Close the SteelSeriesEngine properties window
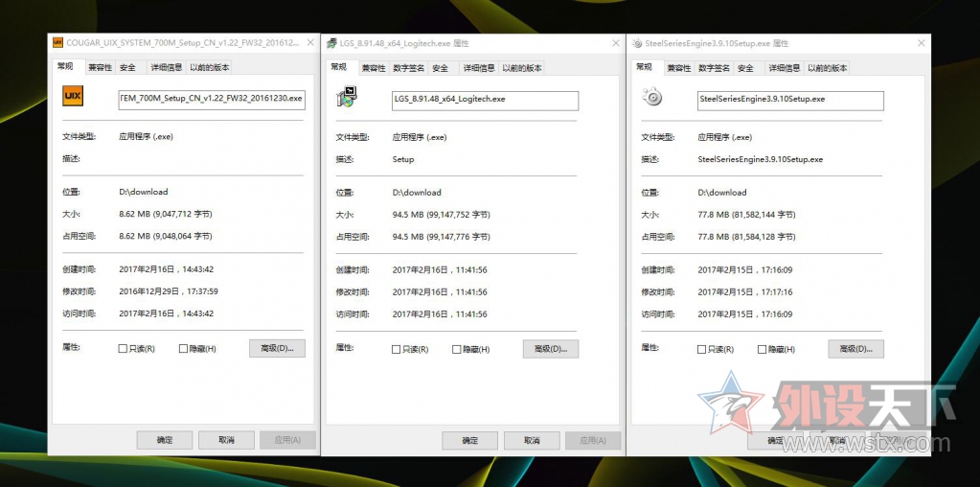Screen dimensions: 980x487 tap(921, 43)
